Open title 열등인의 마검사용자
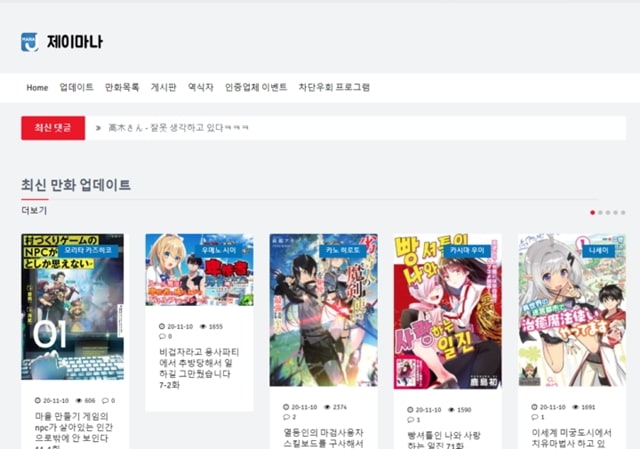 point(323,438)
